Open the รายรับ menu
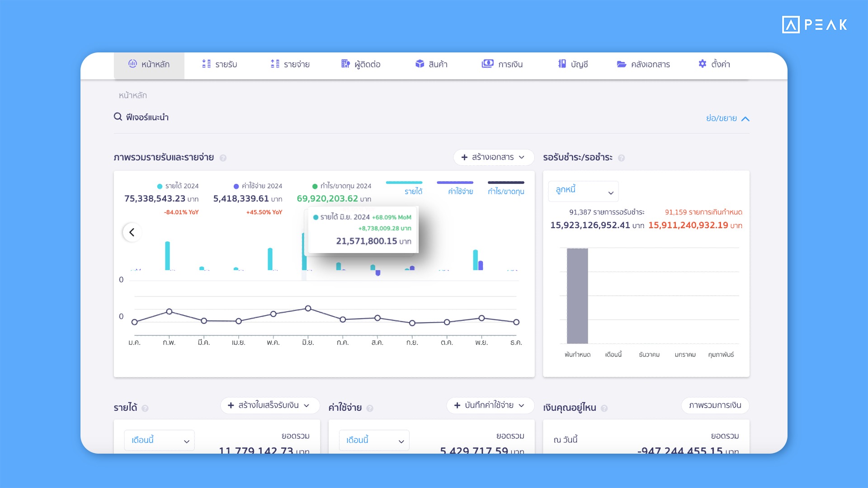 pos(219,65)
